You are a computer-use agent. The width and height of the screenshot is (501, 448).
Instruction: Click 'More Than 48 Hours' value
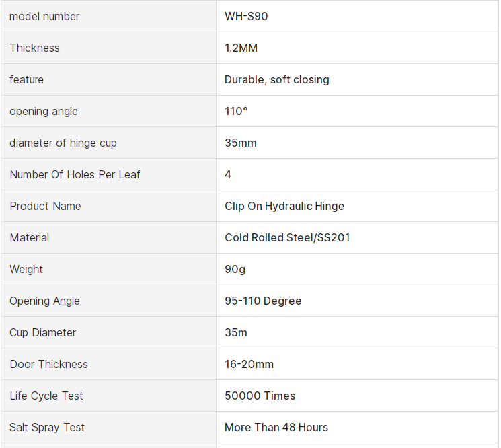point(276,427)
